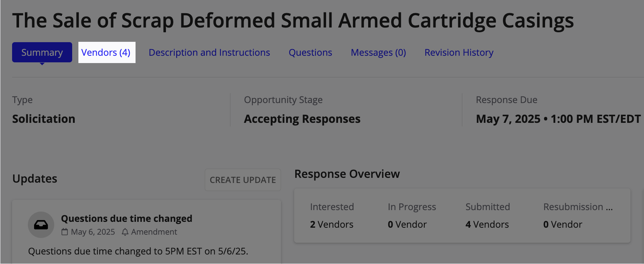Open the Revision History tab
The height and width of the screenshot is (264, 644).
pyautogui.click(x=459, y=52)
